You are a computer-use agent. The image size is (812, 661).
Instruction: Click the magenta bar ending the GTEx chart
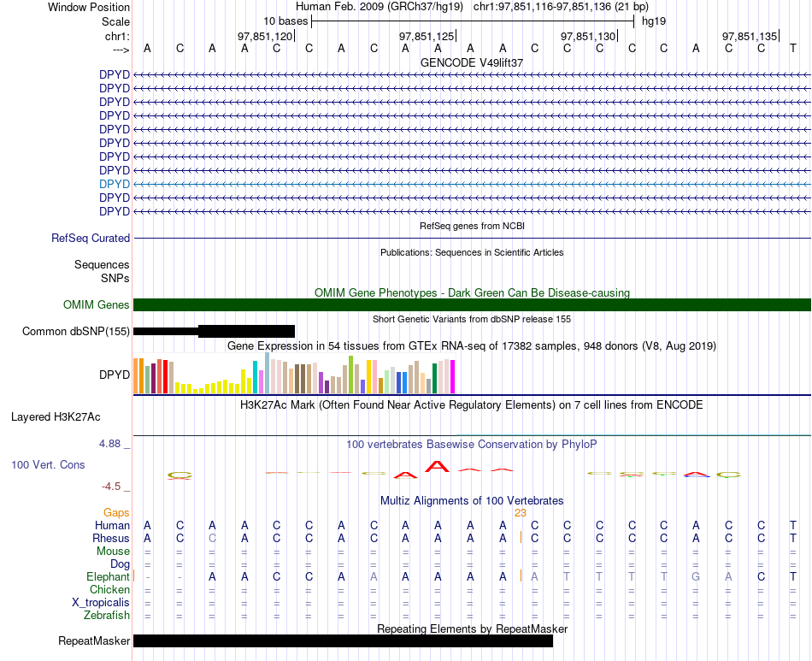[453, 376]
